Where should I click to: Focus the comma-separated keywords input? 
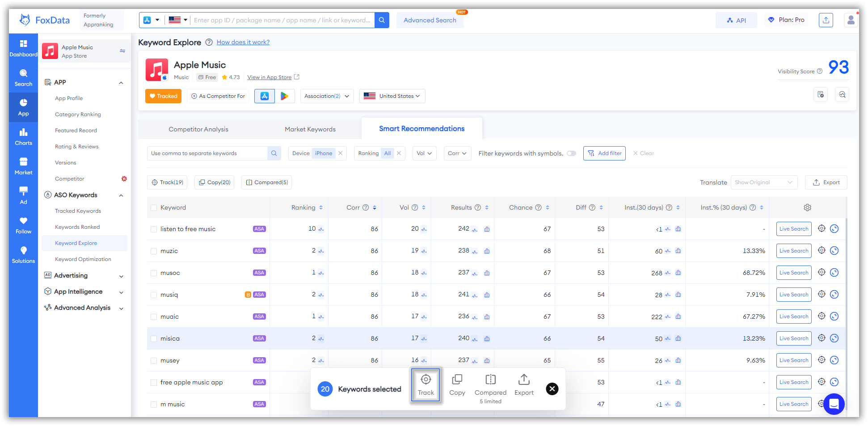207,153
